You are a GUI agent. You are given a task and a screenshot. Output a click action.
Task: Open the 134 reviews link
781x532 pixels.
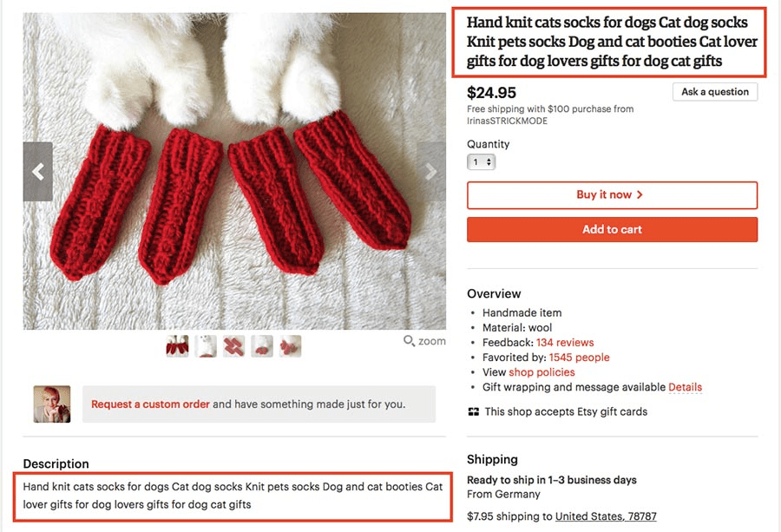coord(565,342)
